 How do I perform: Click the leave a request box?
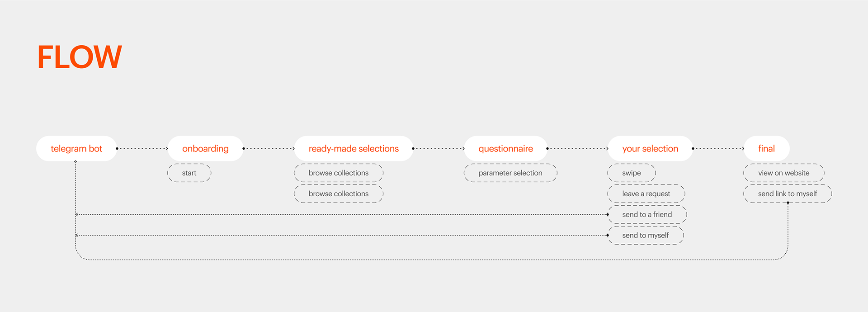(x=646, y=194)
